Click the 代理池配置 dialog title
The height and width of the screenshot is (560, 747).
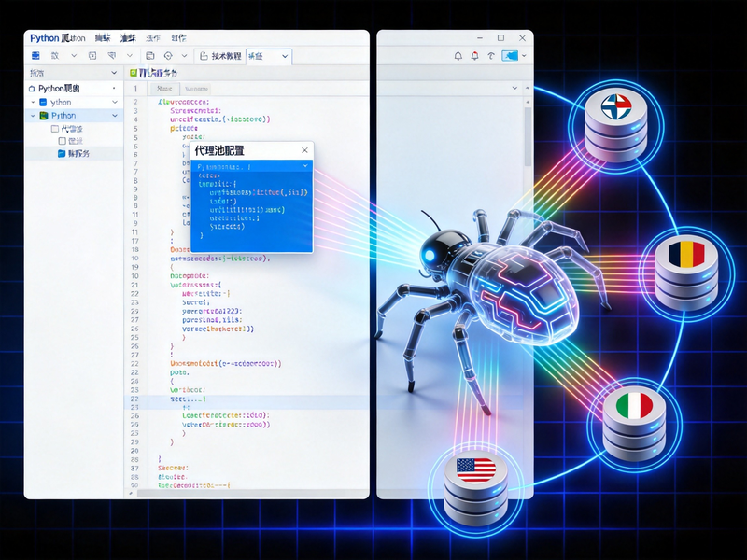(219, 151)
